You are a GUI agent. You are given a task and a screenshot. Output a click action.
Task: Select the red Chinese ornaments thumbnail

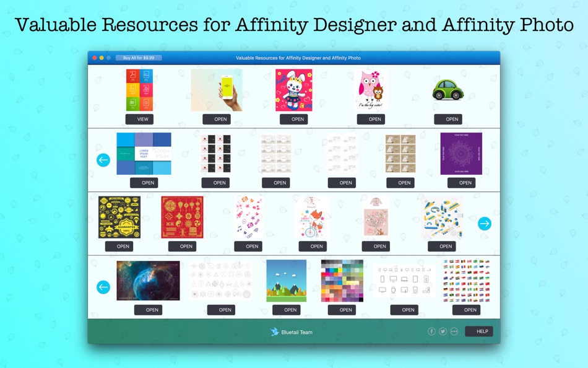click(x=182, y=217)
